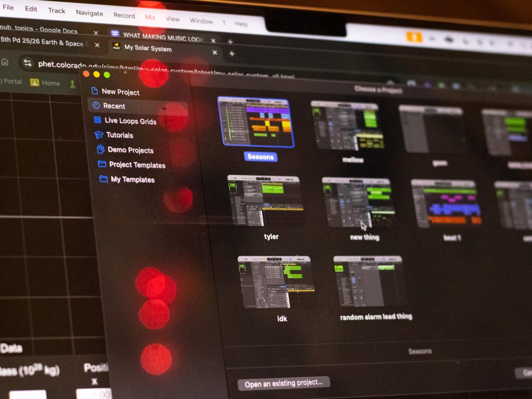Screen dimensions: 532x399
Task: Open the Portal bookmark
Action: pos(12,81)
